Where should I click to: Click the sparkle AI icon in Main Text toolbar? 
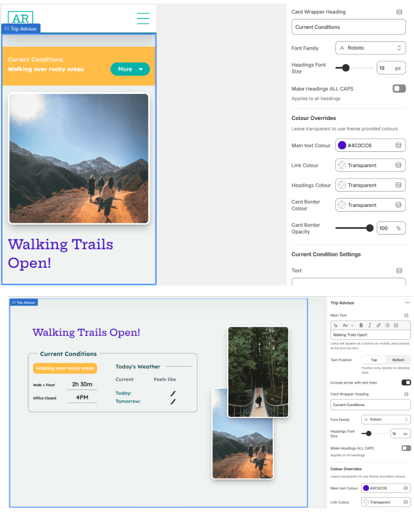pos(335,325)
